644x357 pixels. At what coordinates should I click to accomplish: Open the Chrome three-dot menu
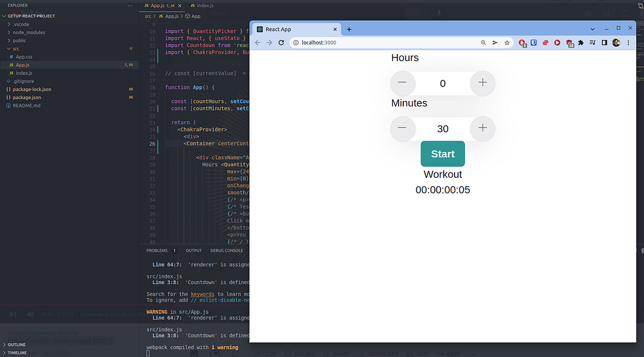tap(628, 43)
